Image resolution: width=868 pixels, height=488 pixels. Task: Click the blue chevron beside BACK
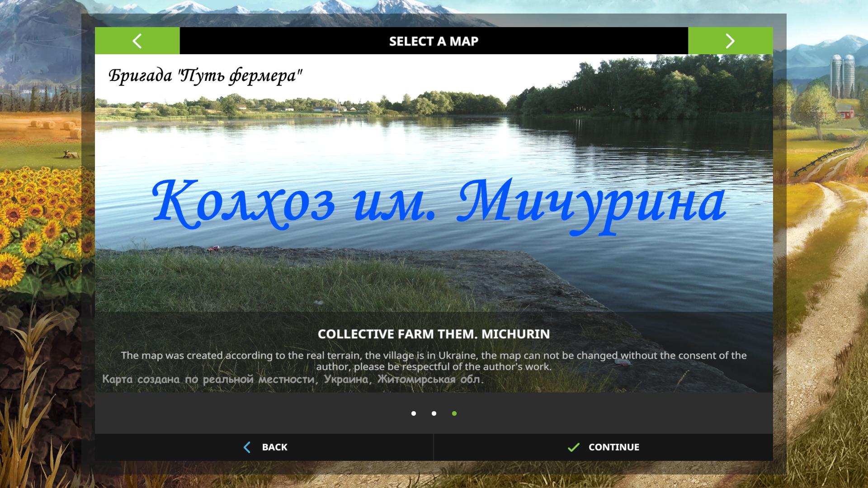click(x=247, y=447)
